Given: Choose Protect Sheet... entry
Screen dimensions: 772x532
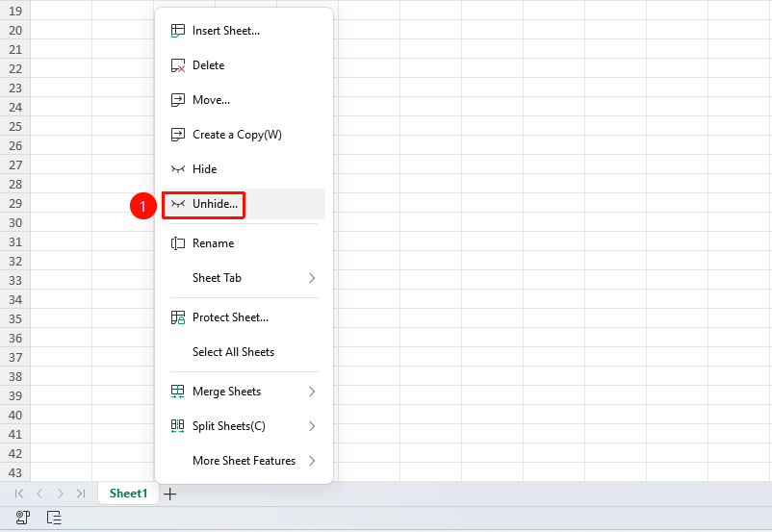Looking at the screenshot, I should (244, 317).
